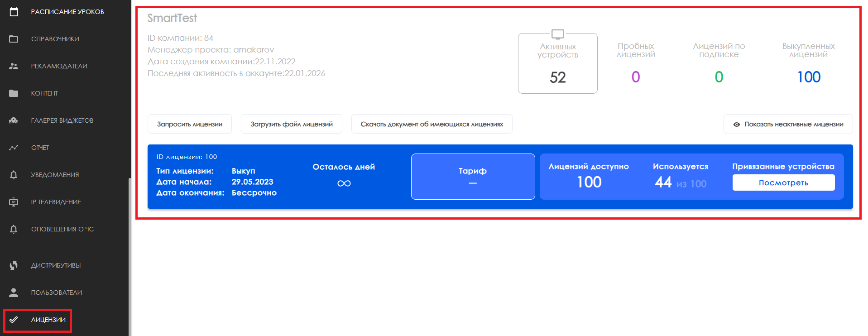This screenshot has width=868, height=336.
Task: Click Менеджер проекта: amakarov text
Action: pyautogui.click(x=211, y=50)
